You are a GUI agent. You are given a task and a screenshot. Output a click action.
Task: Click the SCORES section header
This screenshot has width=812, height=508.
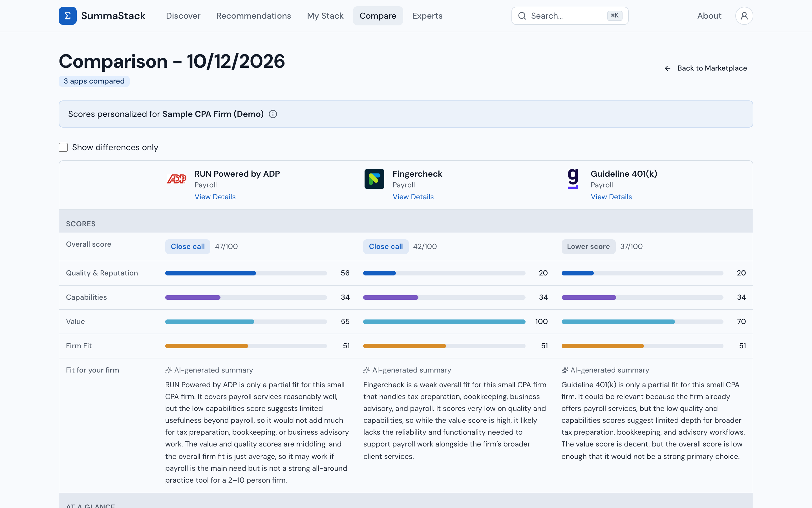point(81,224)
